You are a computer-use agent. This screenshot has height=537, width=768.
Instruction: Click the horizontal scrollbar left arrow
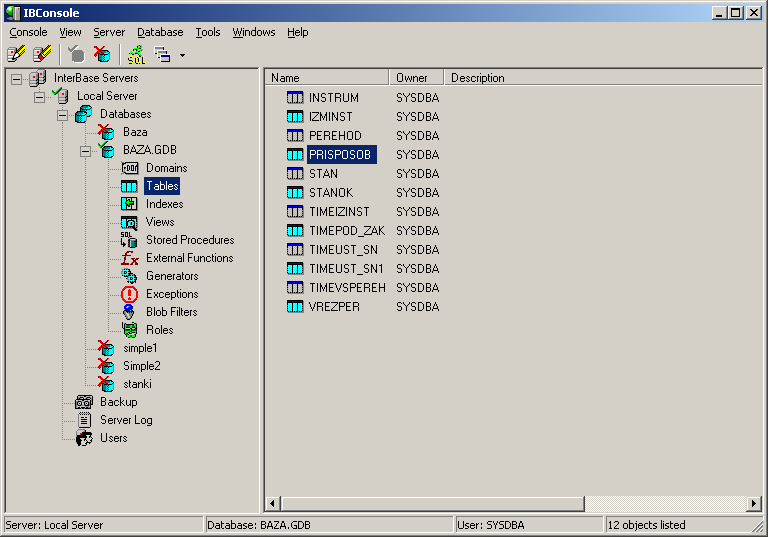click(x=273, y=503)
